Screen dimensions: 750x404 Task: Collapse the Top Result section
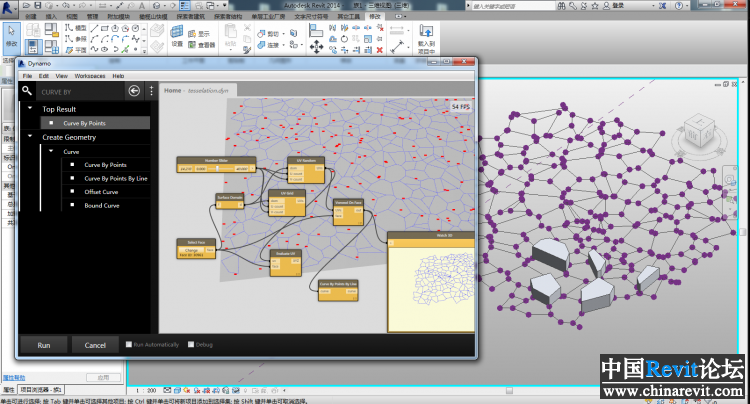pyautogui.click(x=30, y=108)
